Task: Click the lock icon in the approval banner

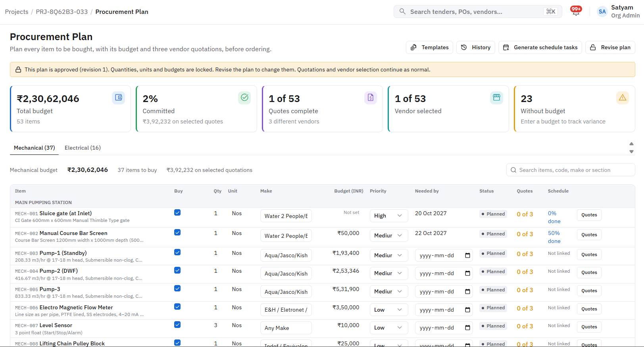Action: (x=18, y=69)
